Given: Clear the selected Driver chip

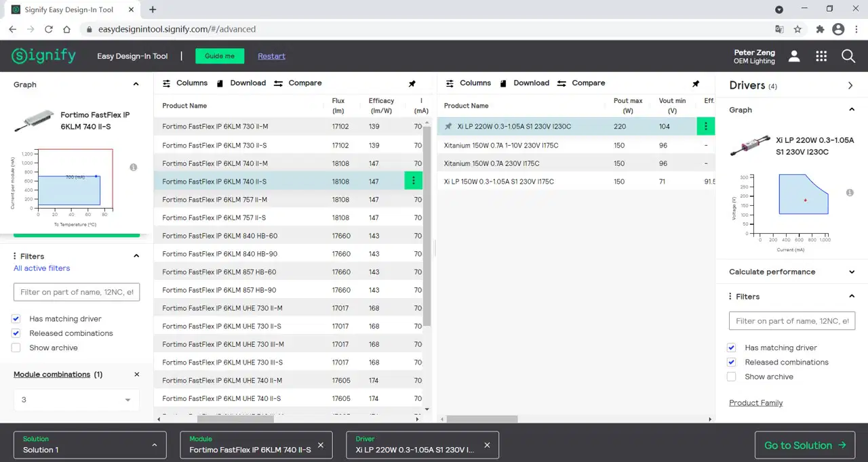Looking at the screenshot, I should tap(487, 445).
